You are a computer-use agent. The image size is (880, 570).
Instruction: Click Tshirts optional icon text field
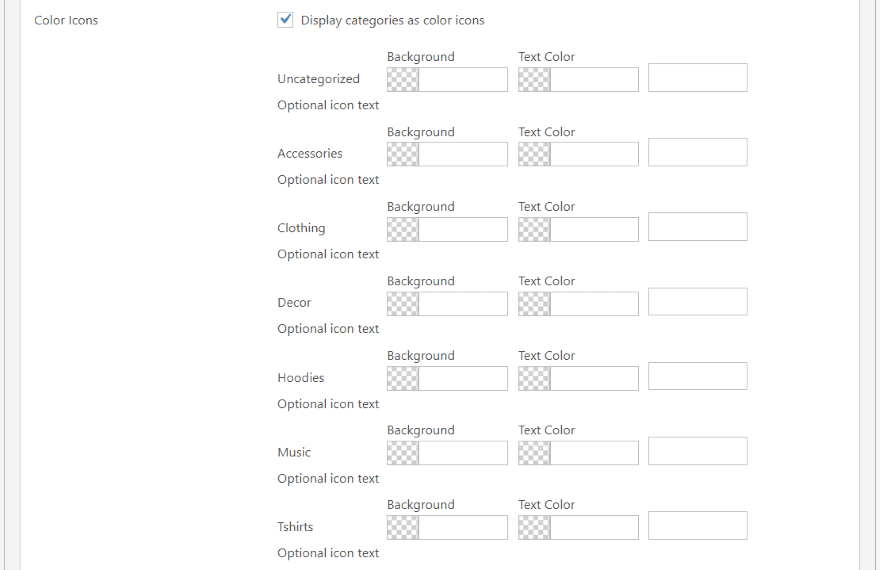(697, 526)
